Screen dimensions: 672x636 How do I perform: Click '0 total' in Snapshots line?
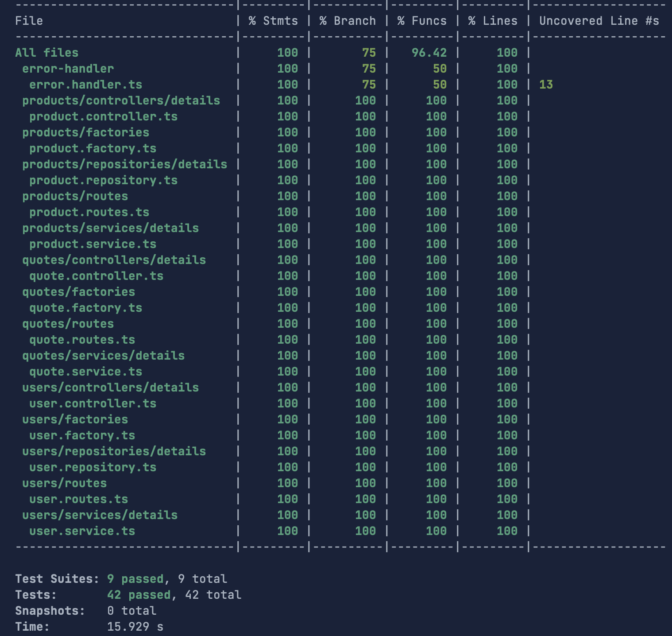131,611
